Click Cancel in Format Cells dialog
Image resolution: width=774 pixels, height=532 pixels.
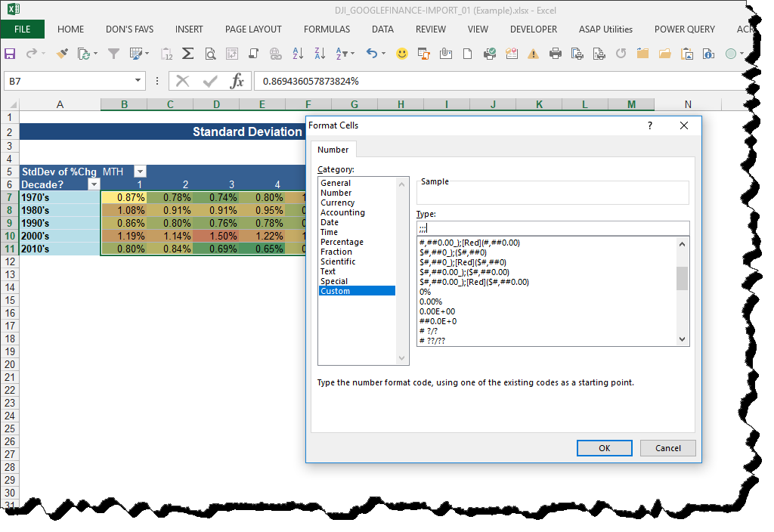[668, 448]
